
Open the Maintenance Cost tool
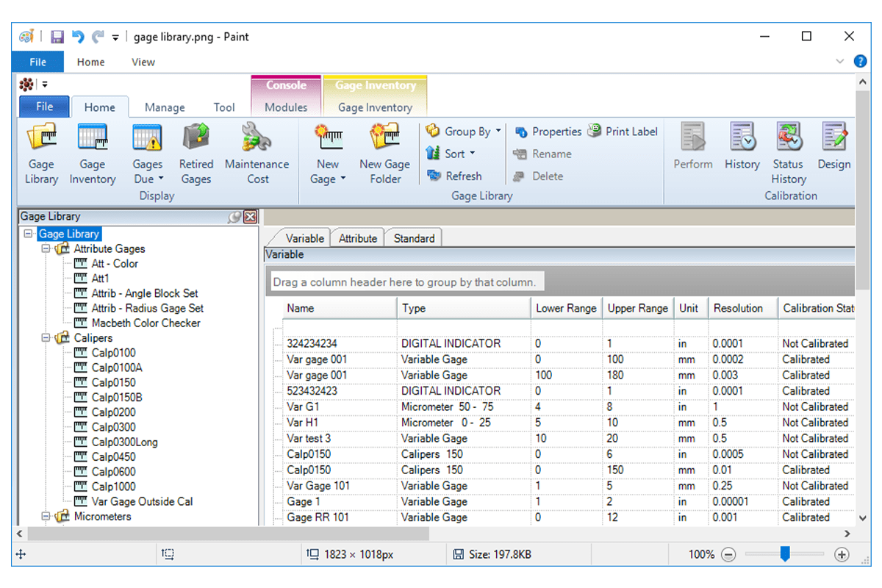pyautogui.click(x=257, y=154)
